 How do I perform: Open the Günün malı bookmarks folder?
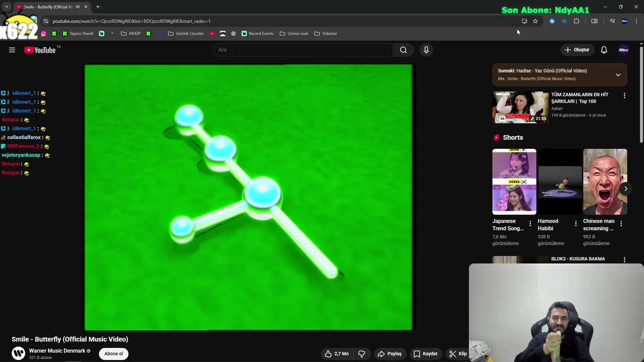[294, 34]
